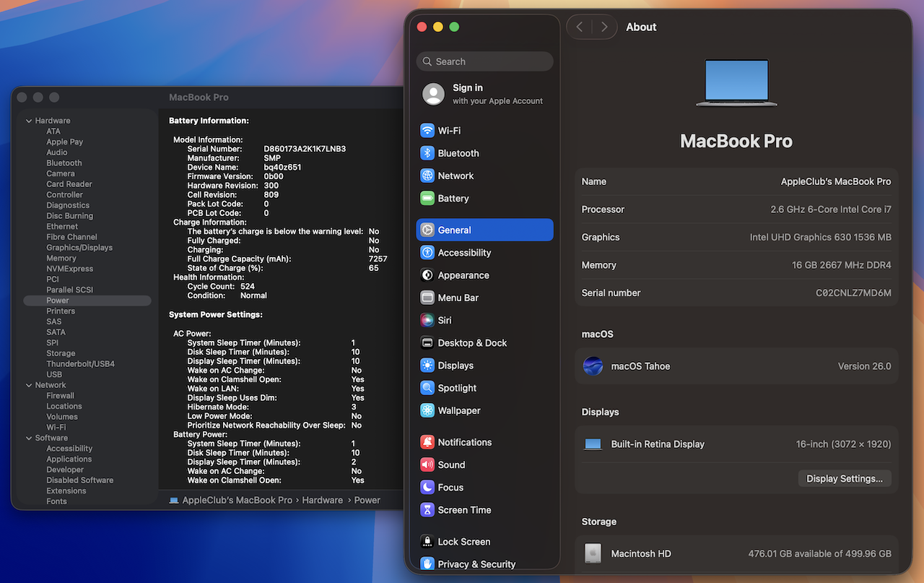
Task: Go back using the toolbar back arrow
Action: tap(580, 27)
